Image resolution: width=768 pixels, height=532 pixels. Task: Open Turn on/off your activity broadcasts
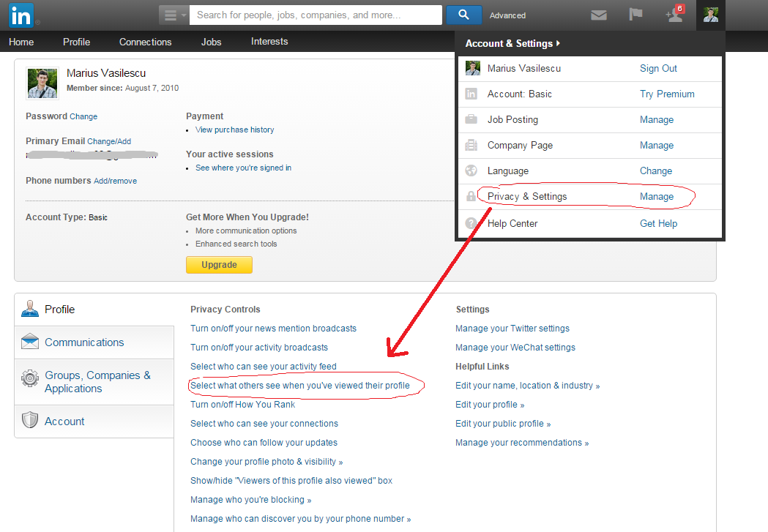pyautogui.click(x=259, y=348)
